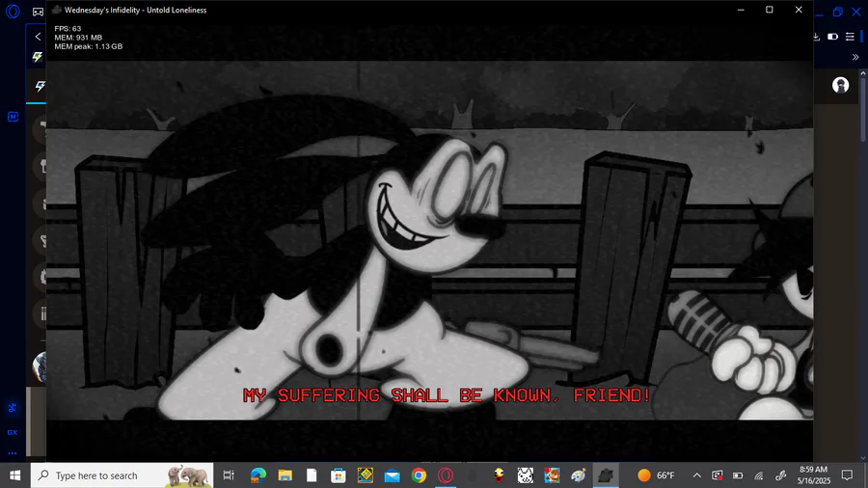Click the red subtitle 'MY SUFFERING SHALL BE KNOWN'
This screenshot has height=488, width=868.
click(x=397, y=395)
